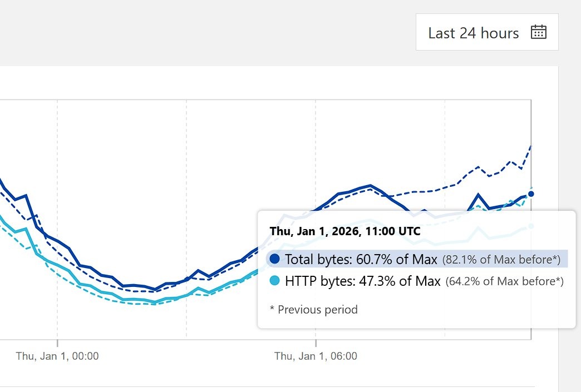Click the light blue data point marker at chart end
This screenshot has height=392, width=581.
[x=531, y=226]
